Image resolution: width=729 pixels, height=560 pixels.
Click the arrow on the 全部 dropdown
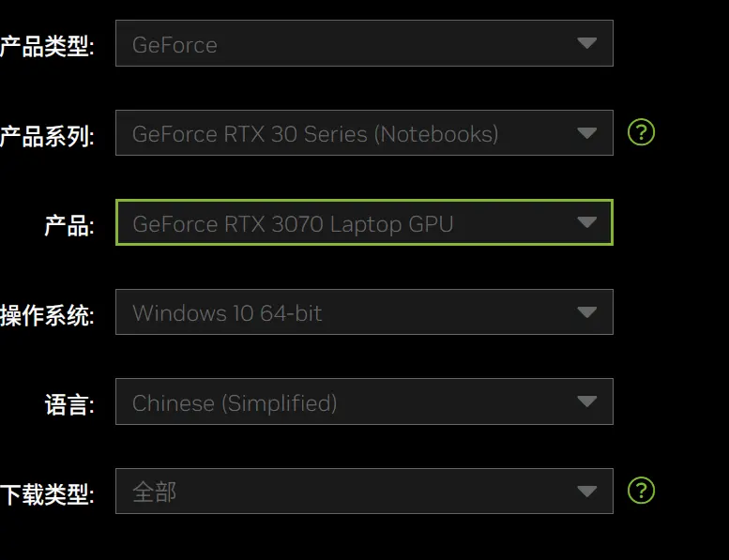point(586,492)
